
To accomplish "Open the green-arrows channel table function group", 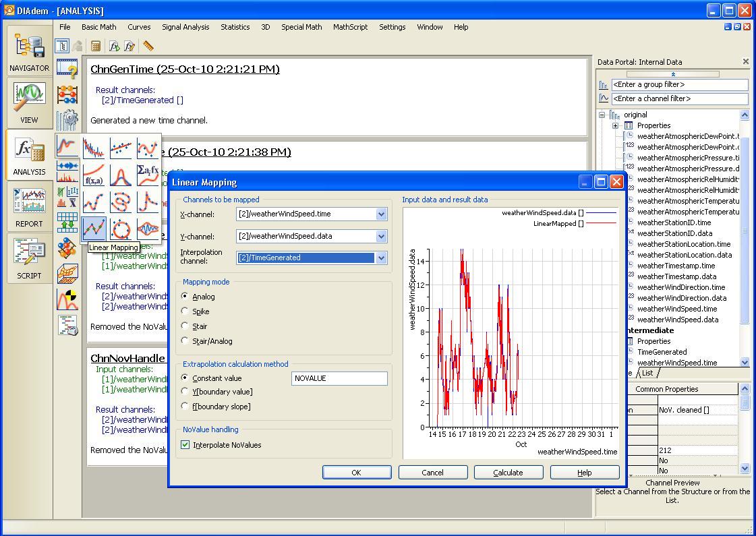I will coord(67,222).
